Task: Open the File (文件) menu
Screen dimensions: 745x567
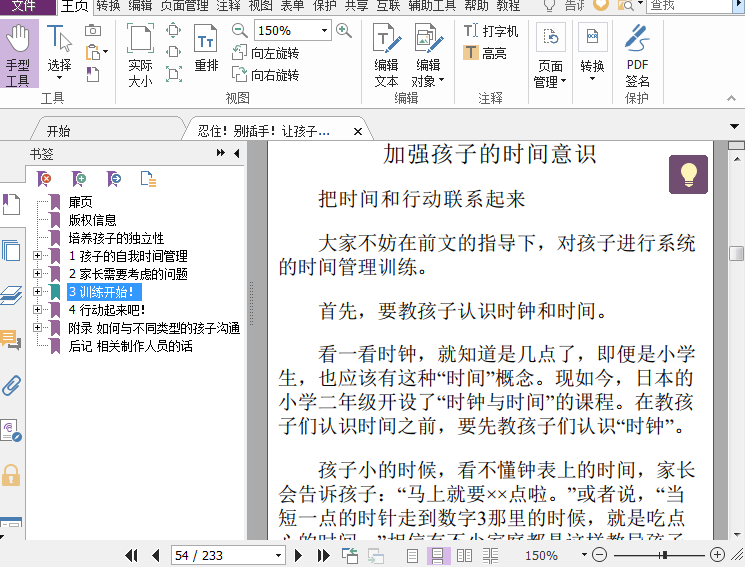Action: point(24,6)
